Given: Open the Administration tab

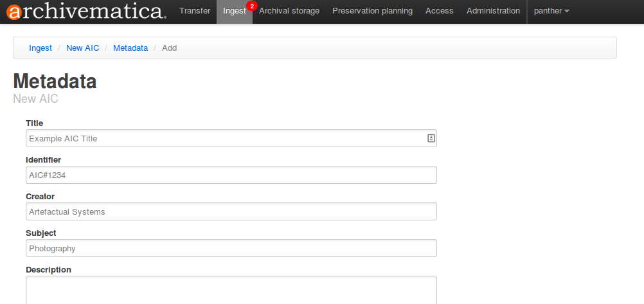Looking at the screenshot, I should [494, 11].
